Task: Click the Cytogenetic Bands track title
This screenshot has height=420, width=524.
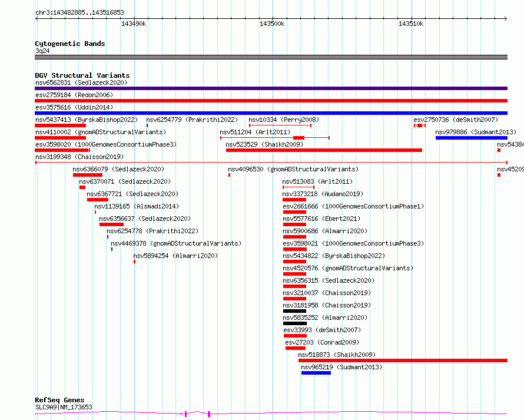Action: tap(70, 44)
